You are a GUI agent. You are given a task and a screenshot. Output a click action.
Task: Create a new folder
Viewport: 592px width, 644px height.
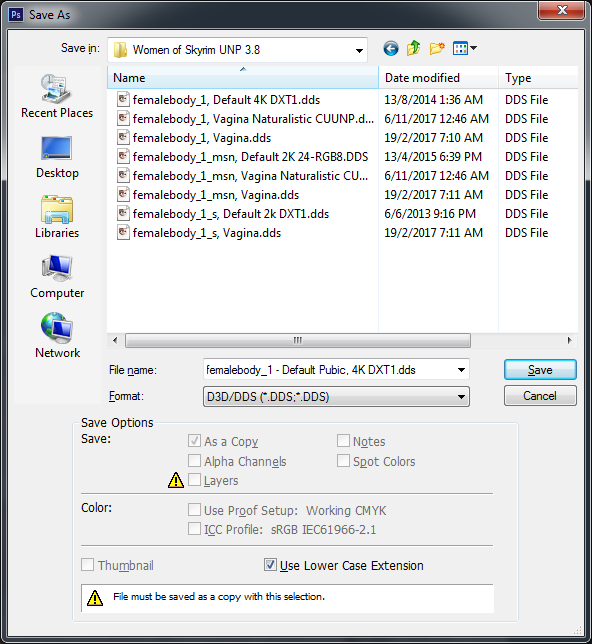click(x=437, y=48)
